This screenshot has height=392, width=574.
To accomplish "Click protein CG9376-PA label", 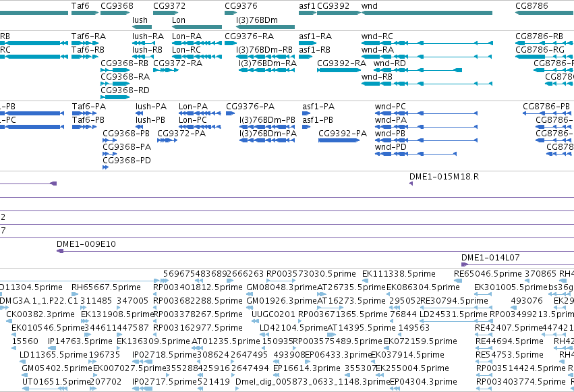I will 250,107.
